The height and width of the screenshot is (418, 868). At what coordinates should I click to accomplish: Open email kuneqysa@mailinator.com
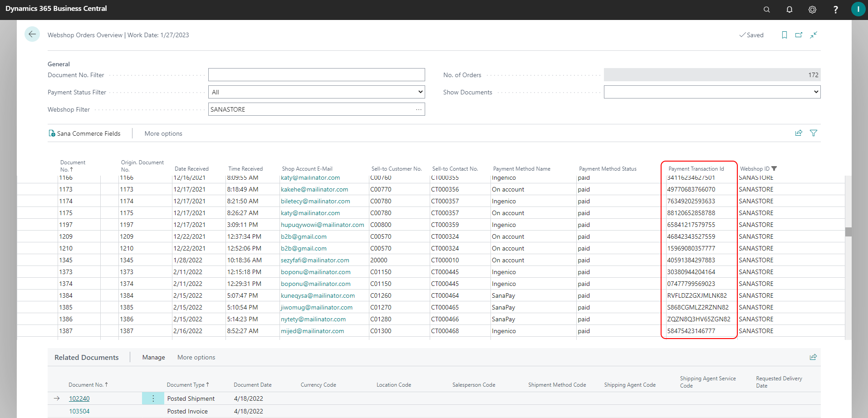click(318, 295)
